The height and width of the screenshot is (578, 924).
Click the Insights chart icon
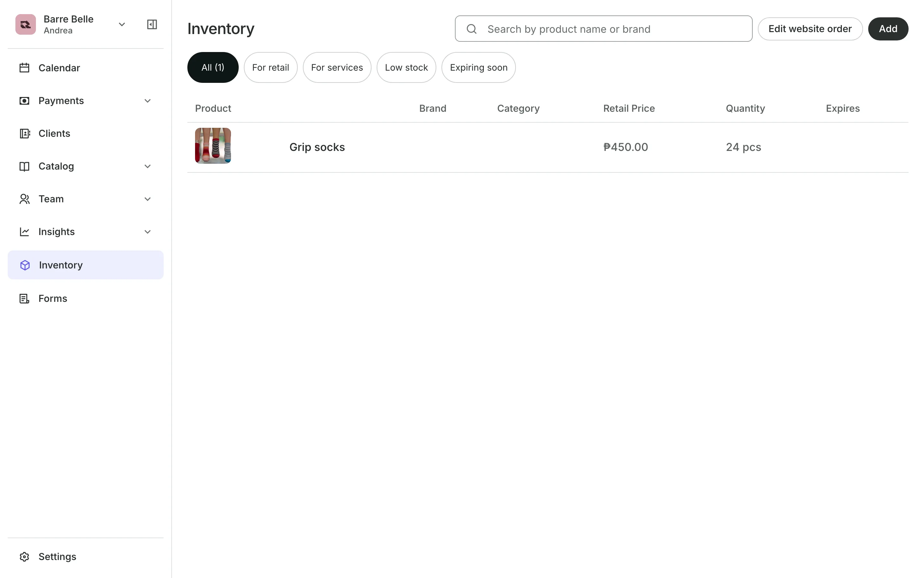click(24, 232)
